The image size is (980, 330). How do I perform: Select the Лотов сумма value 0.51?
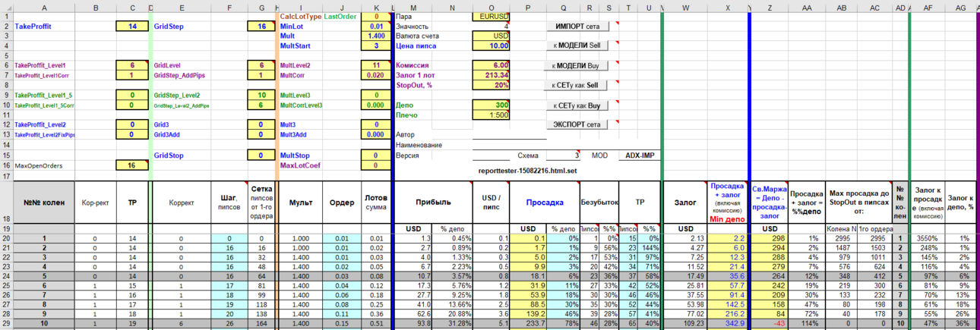pyautogui.click(x=375, y=323)
